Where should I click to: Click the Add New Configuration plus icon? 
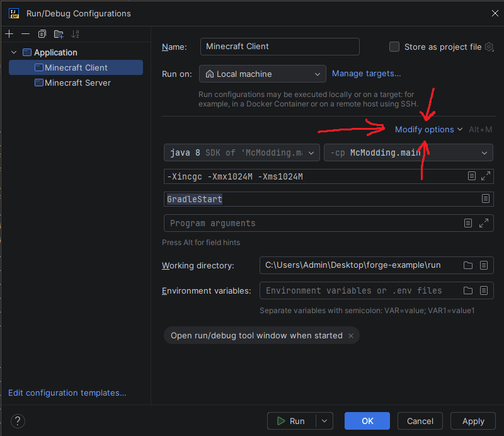click(9, 34)
